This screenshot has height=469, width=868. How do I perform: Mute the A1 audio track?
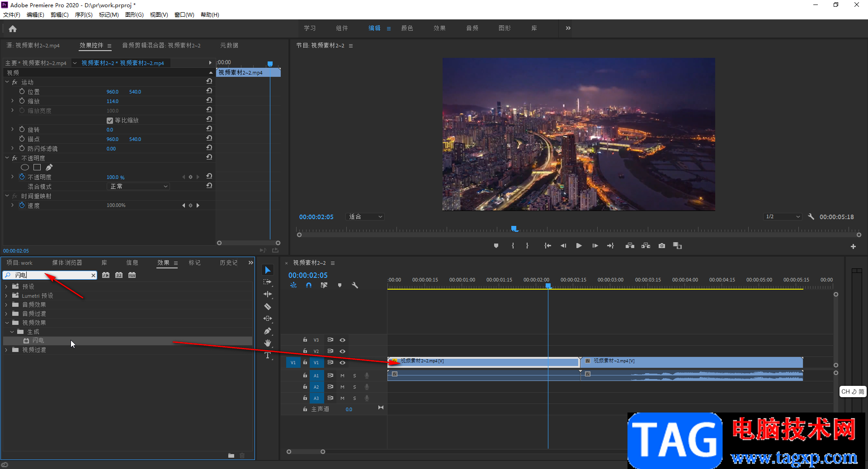(342, 375)
